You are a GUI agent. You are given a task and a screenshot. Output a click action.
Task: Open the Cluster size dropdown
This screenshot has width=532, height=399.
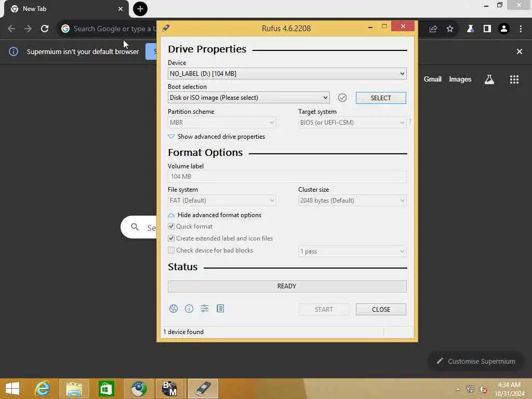coord(352,201)
